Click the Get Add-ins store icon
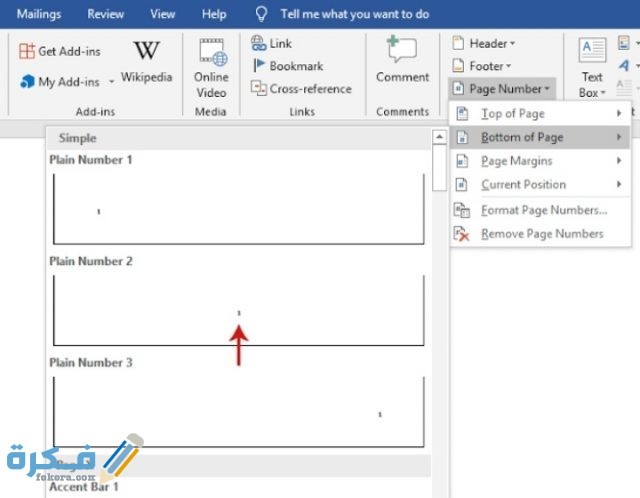640x498 pixels. (x=28, y=51)
